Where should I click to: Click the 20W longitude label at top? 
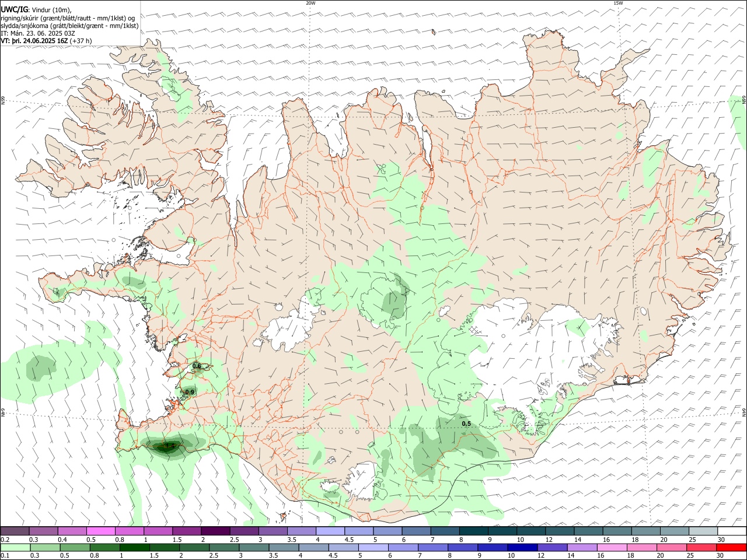click(x=310, y=3)
